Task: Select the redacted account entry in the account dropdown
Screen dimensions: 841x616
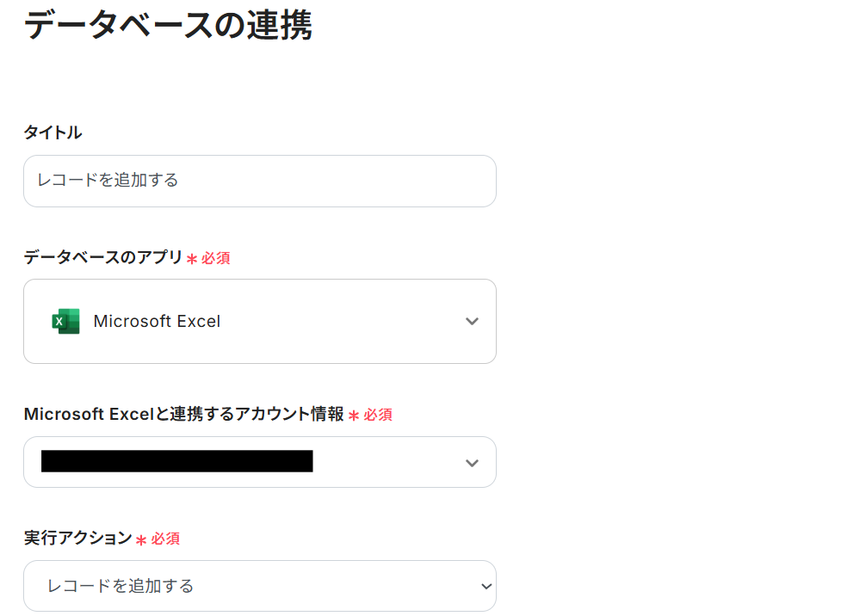Action: click(x=178, y=462)
